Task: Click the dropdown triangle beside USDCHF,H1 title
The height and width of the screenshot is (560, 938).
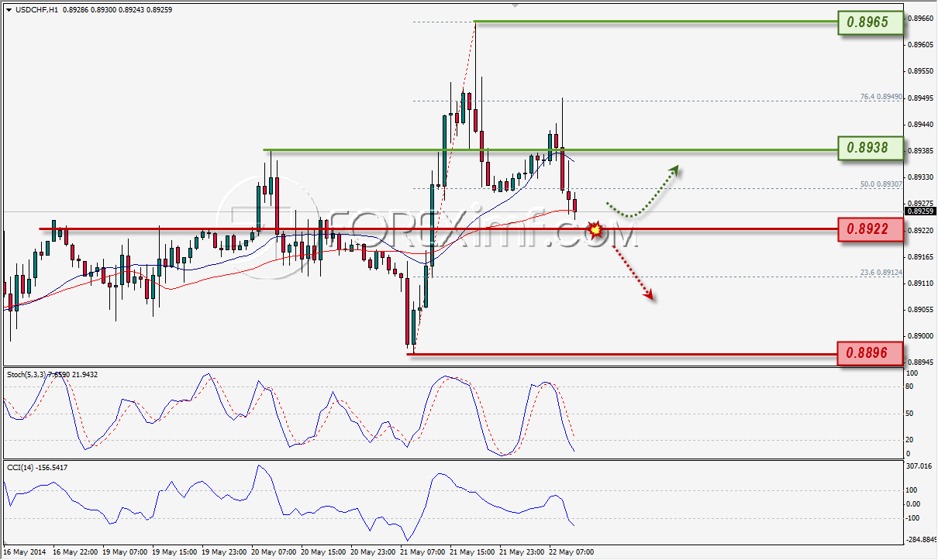Action: click(x=9, y=9)
